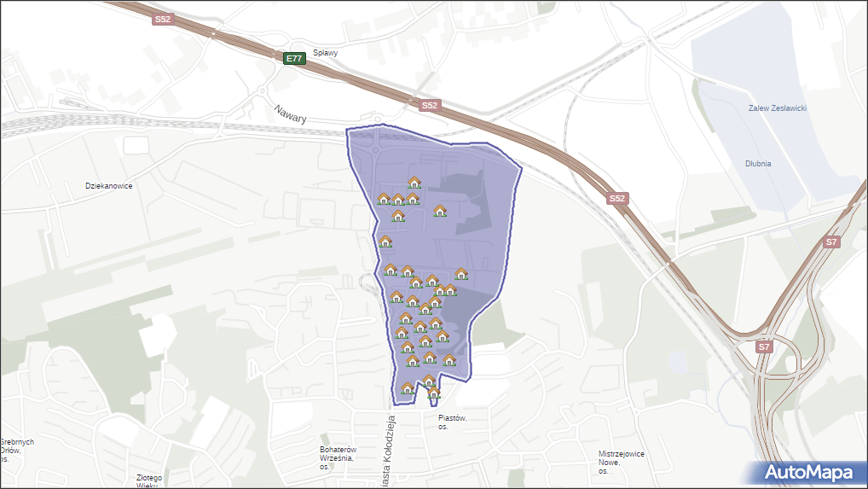The height and width of the screenshot is (489, 868).
Task: Click the green E77 road shield
Action: click(294, 58)
